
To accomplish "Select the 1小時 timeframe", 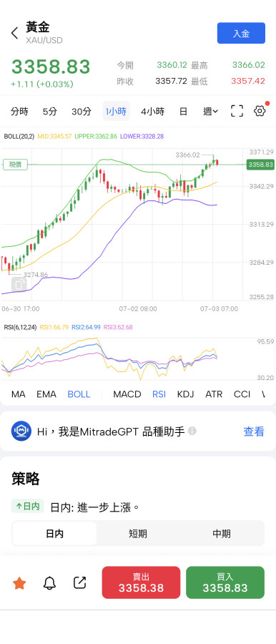I will pyautogui.click(x=116, y=112).
